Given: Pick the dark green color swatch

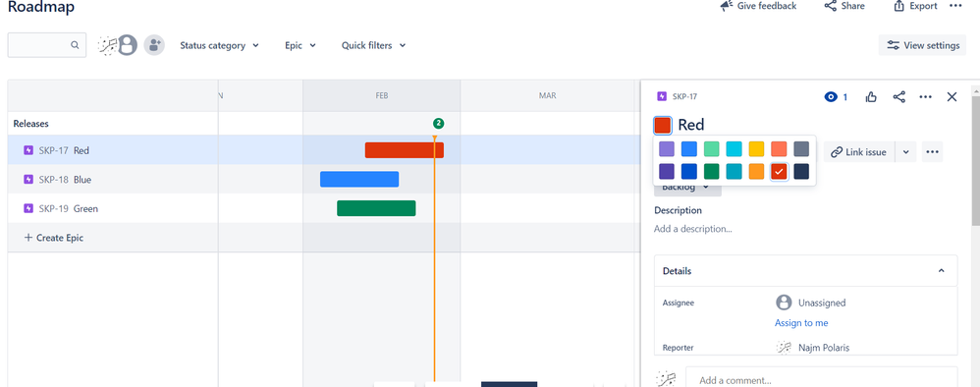Looking at the screenshot, I should point(712,171).
